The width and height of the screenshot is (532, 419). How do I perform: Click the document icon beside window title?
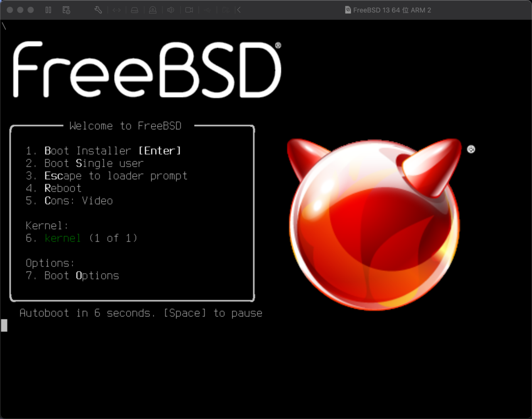[x=348, y=10]
